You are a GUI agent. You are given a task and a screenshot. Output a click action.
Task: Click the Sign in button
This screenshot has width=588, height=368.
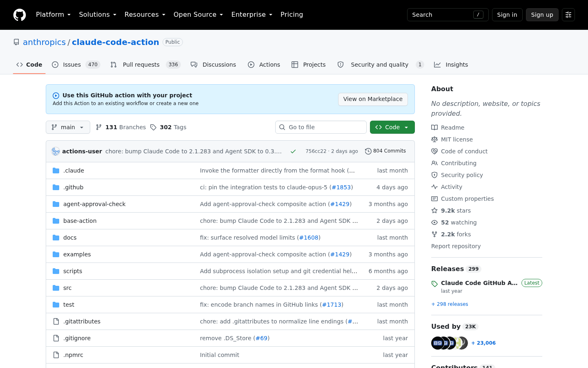[x=507, y=15]
